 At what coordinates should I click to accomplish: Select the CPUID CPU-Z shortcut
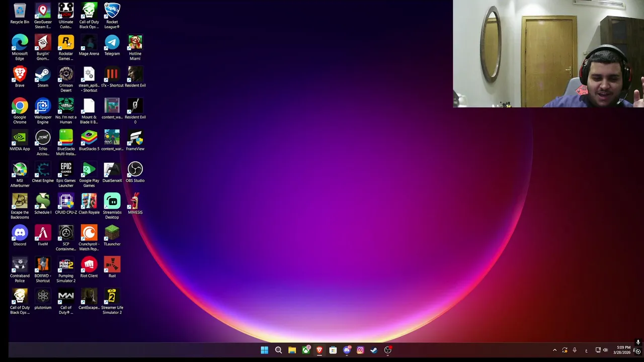(x=66, y=204)
